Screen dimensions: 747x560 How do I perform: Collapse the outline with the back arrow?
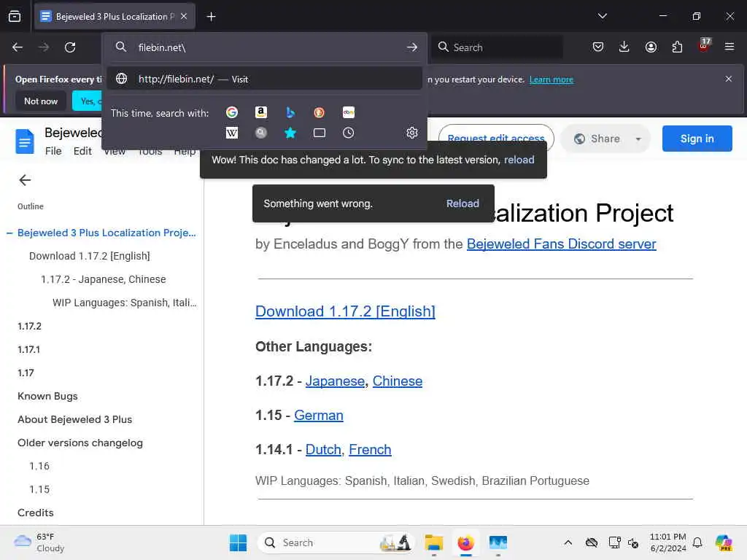(25, 180)
